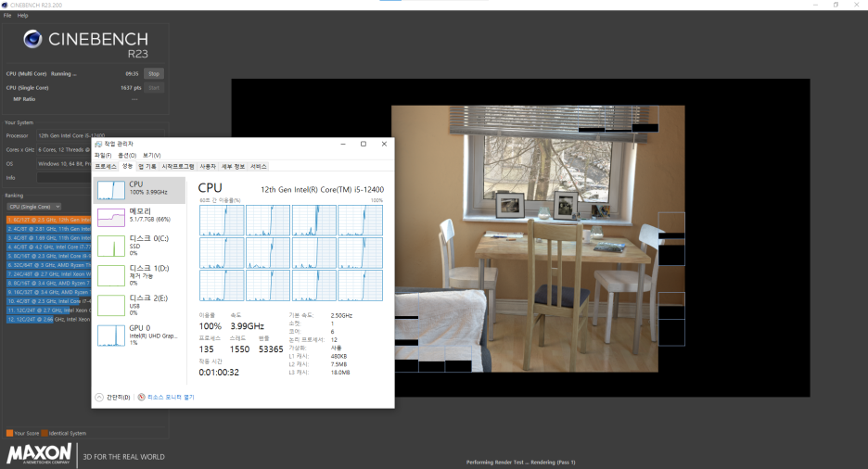Screen dimensions: 868x469
Task: Click the 3.99GHz speed value in Task Manager
Action: click(x=247, y=326)
